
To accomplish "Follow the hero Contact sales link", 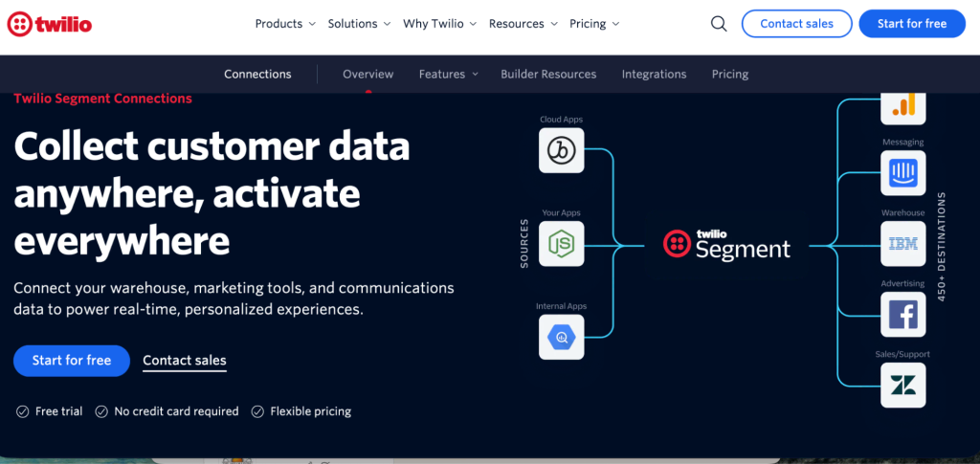I will click(x=185, y=361).
